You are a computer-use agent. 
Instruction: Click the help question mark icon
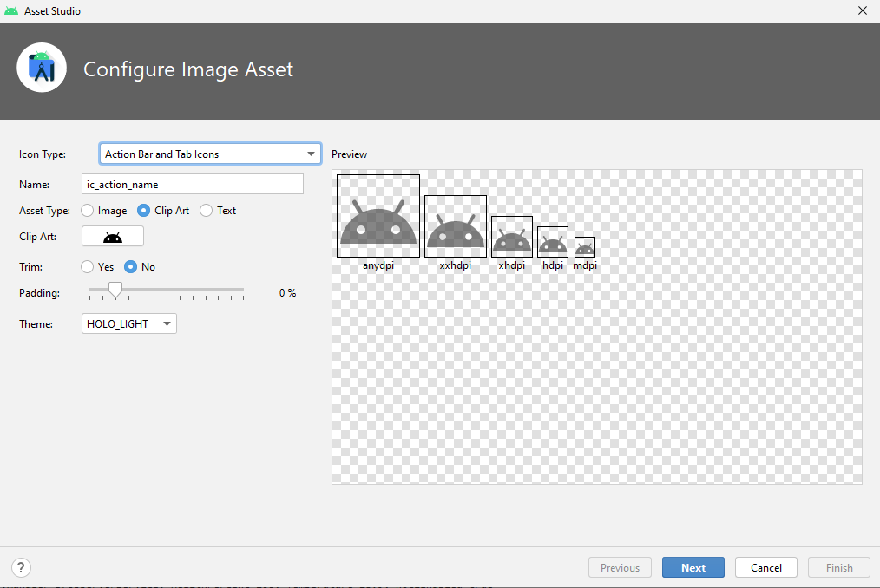click(x=21, y=567)
